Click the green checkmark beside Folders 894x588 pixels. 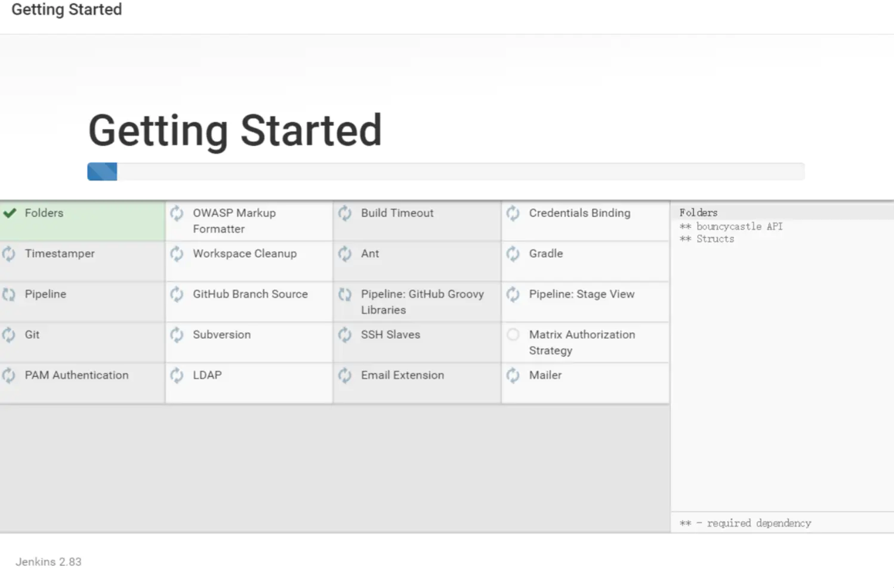[x=10, y=213]
